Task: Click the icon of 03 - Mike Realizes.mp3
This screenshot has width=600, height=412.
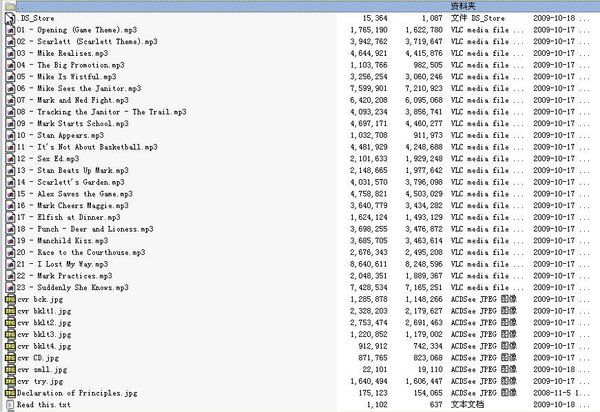Action: click(10, 54)
